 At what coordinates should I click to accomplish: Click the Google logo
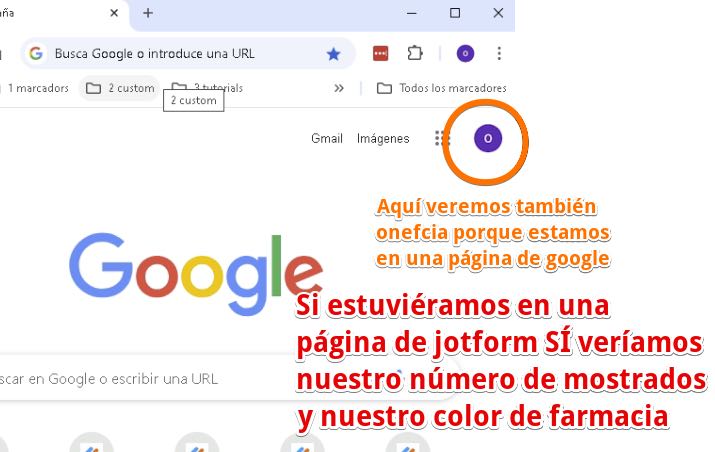196,274
